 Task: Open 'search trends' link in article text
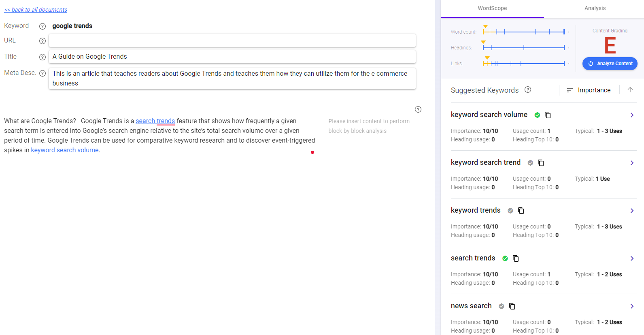pos(155,121)
